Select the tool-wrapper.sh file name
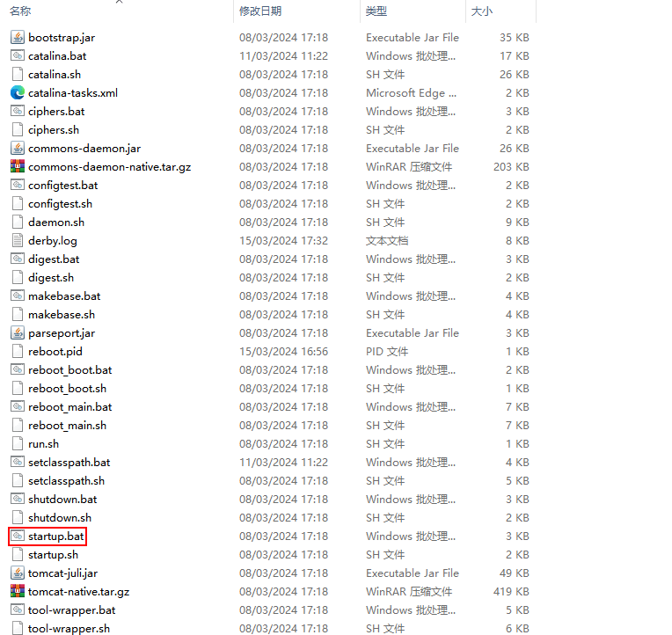The height and width of the screenshot is (635, 672). (x=69, y=628)
